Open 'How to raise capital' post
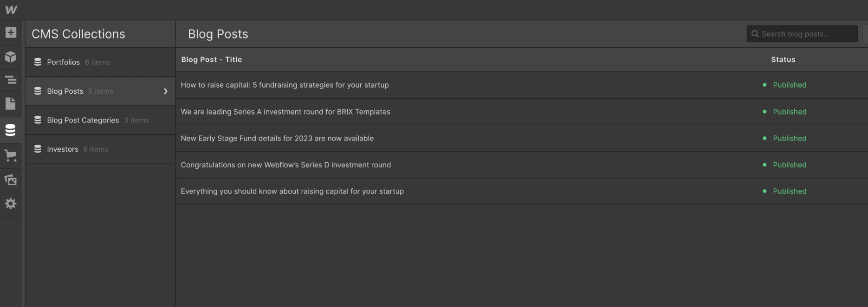 click(285, 85)
